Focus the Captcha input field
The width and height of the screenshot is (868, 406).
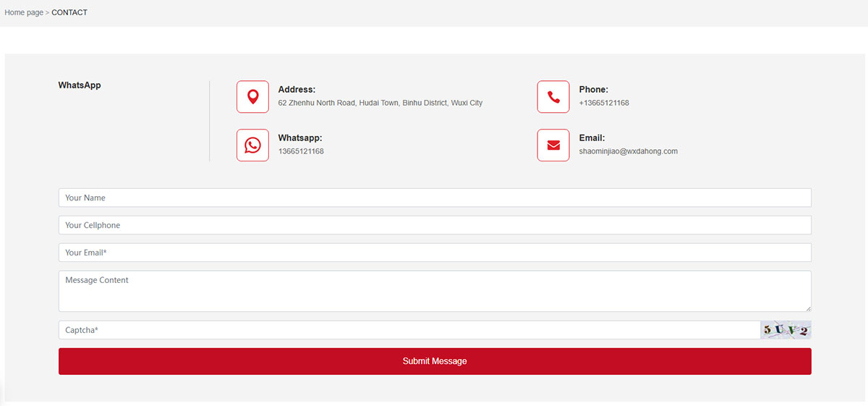(x=409, y=330)
